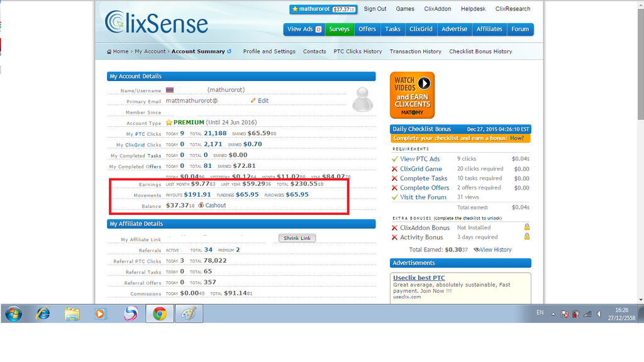Click the pencil Edit icon next to email
The width and height of the screenshot is (644, 362).
click(x=253, y=101)
